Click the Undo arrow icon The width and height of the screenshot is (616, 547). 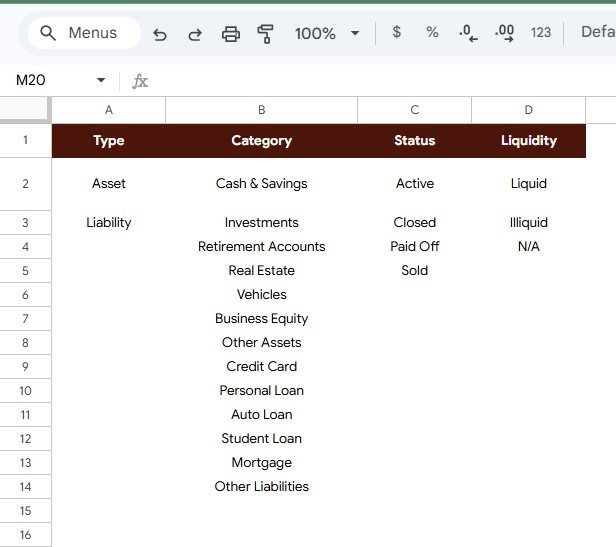coord(160,34)
